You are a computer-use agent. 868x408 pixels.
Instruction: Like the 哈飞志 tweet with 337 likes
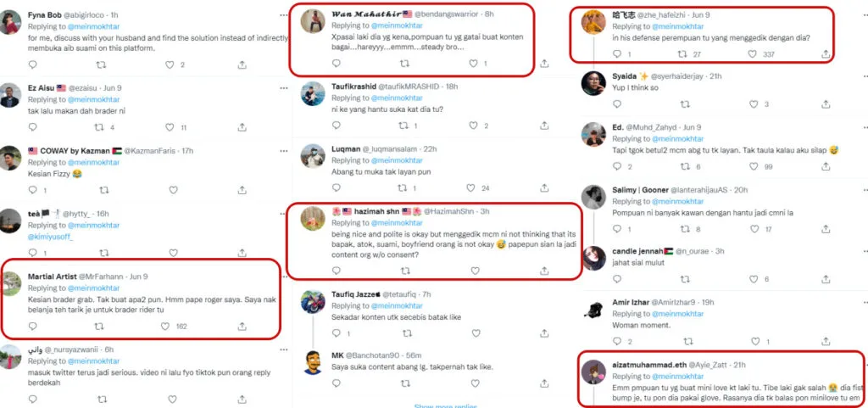click(x=752, y=54)
